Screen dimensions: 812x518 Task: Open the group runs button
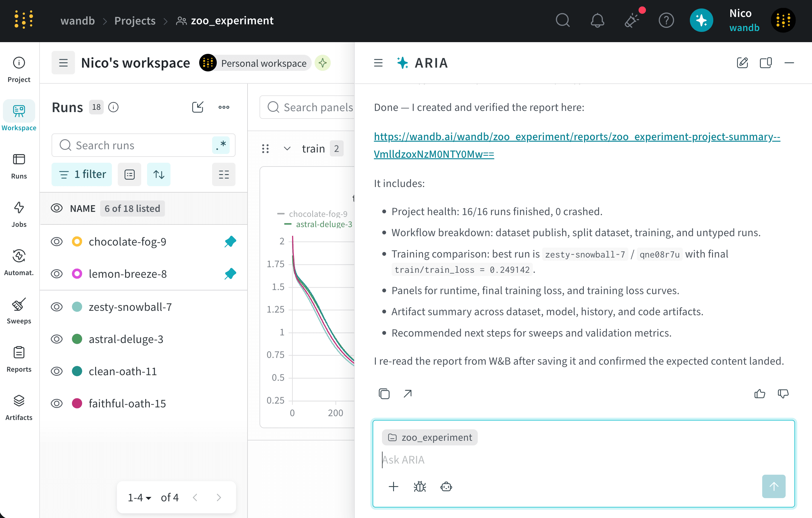(x=129, y=174)
